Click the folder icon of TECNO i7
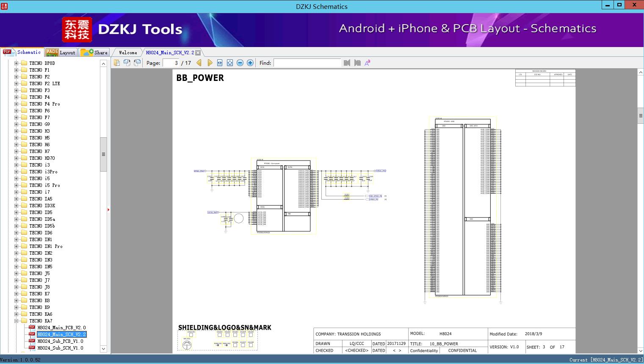 point(24,192)
